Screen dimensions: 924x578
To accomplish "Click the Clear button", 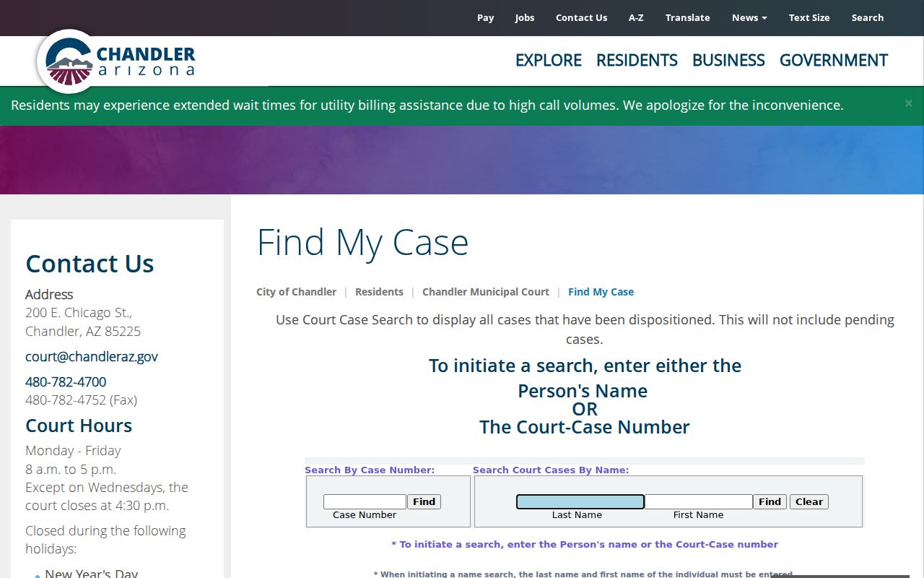I will pos(809,501).
